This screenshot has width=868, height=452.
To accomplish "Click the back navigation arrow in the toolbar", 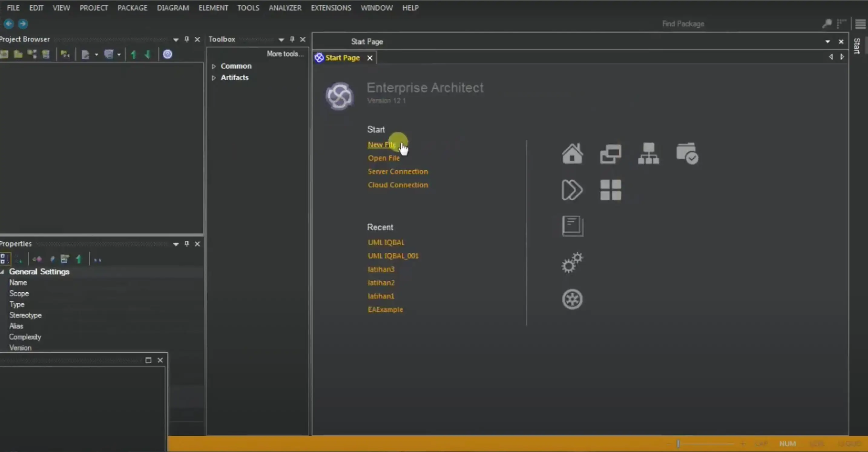I will coord(9,24).
